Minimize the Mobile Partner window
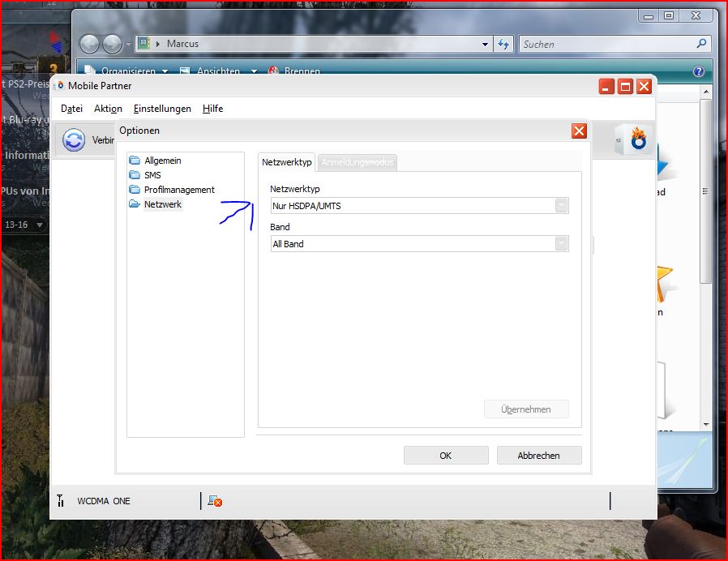The image size is (728, 561). (606, 87)
